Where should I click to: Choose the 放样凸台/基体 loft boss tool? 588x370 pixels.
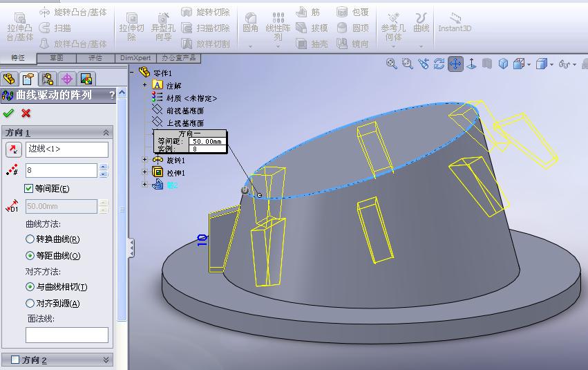click(x=73, y=44)
